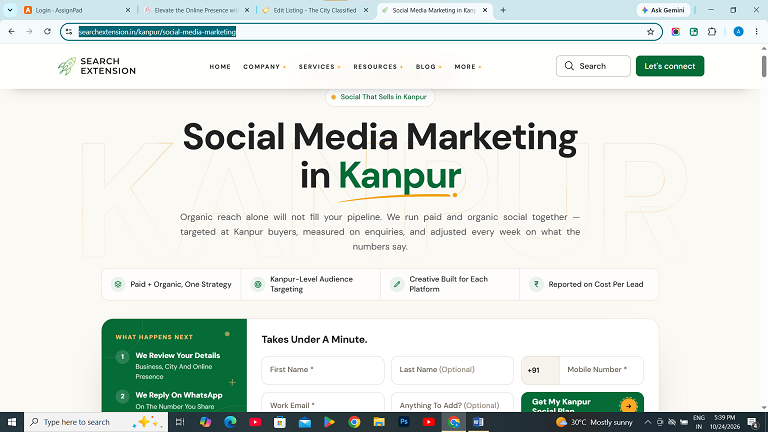Open the +91 country code selector
The width and height of the screenshot is (768, 432).
point(540,370)
